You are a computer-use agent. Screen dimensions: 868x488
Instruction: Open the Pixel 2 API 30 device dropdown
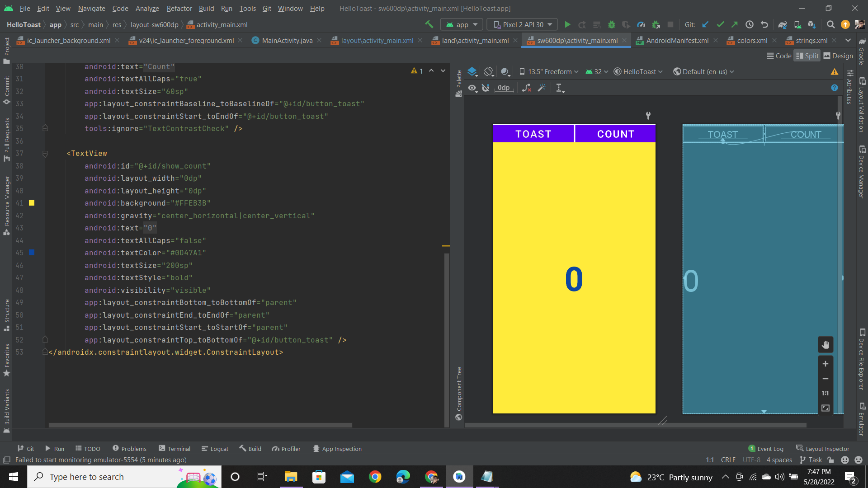coord(522,24)
